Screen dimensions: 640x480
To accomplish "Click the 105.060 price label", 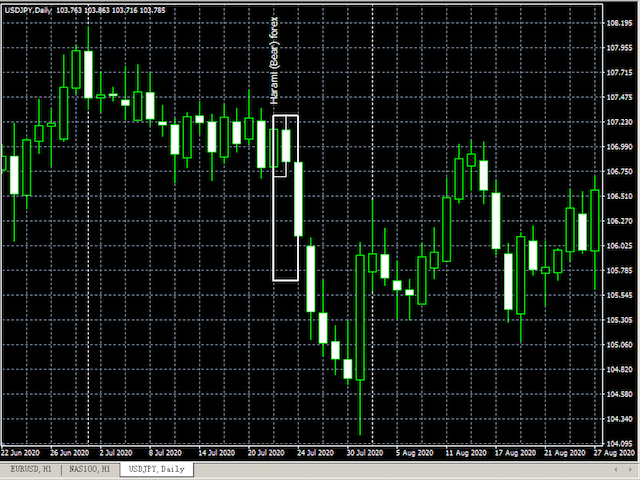I will 619,345.
